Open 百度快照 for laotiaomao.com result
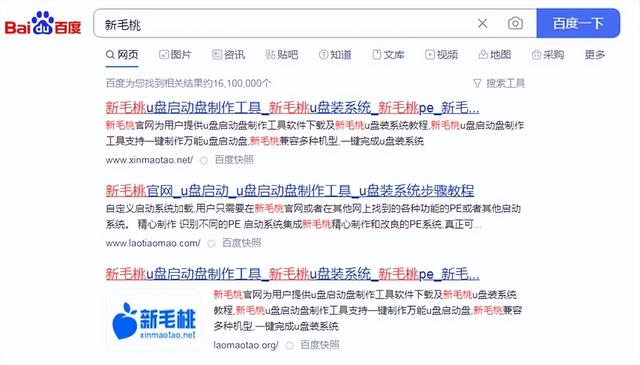The height and width of the screenshot is (365, 640). point(242,243)
